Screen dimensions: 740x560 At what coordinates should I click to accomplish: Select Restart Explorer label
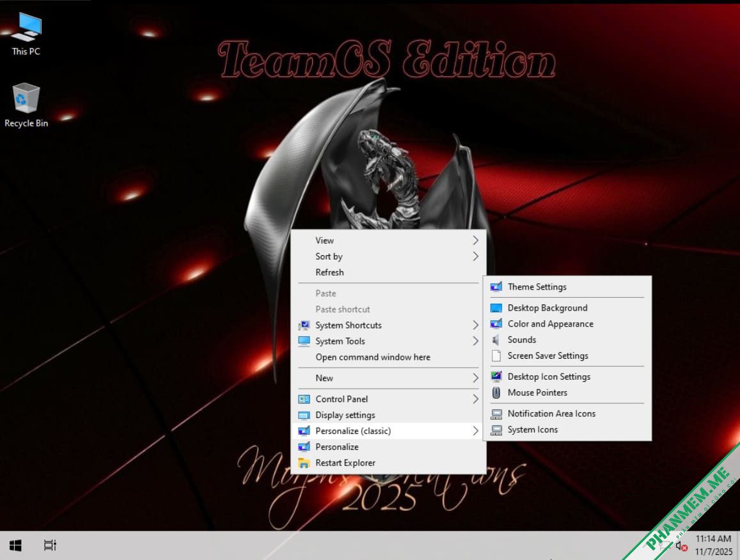tap(345, 463)
